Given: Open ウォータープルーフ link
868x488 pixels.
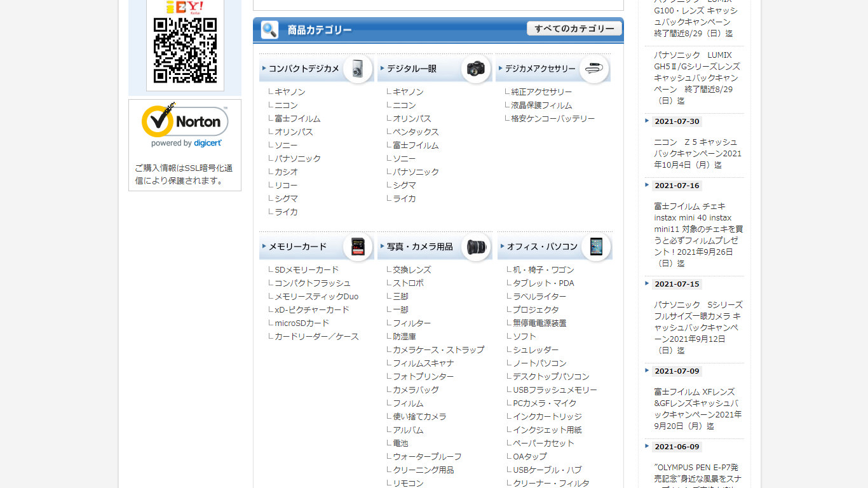Looking at the screenshot, I should 427,457.
